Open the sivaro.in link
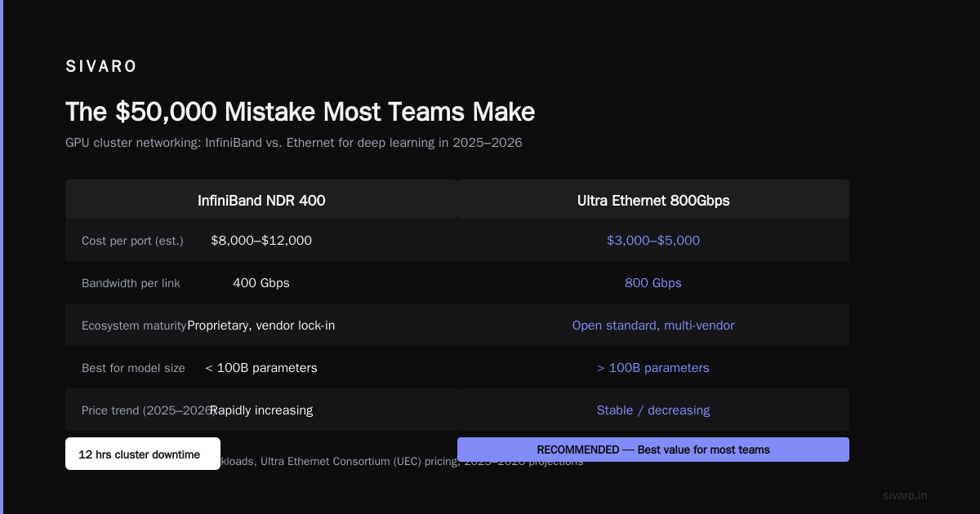980x514 pixels. click(905, 495)
